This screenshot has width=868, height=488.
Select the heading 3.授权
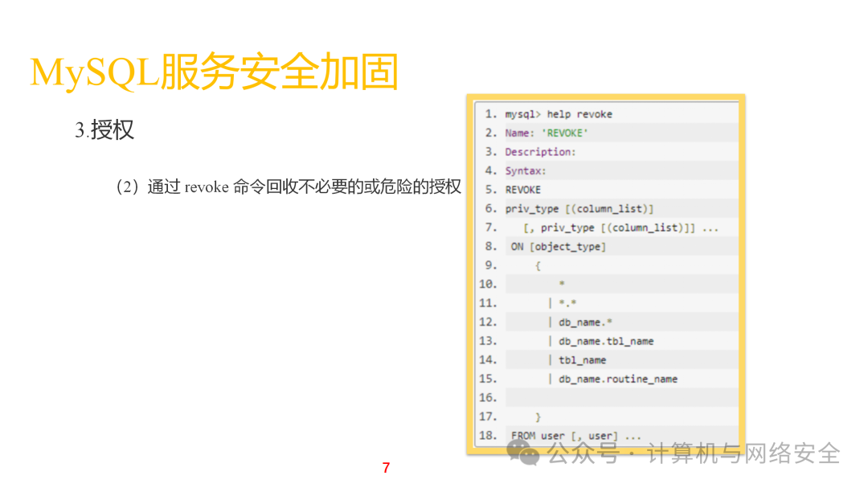pyautogui.click(x=104, y=130)
